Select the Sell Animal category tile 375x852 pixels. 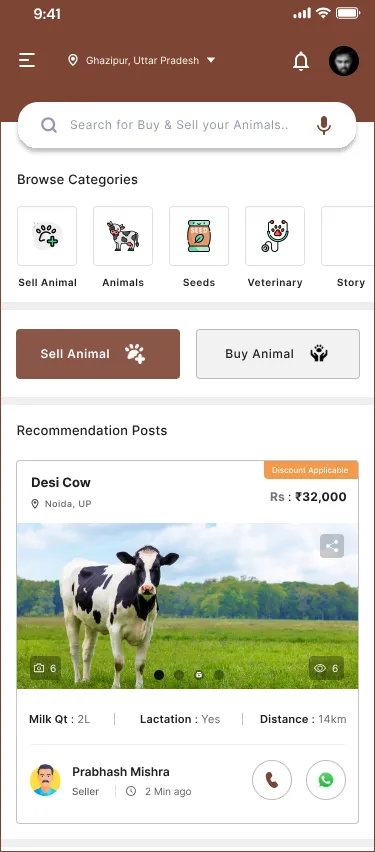point(47,236)
